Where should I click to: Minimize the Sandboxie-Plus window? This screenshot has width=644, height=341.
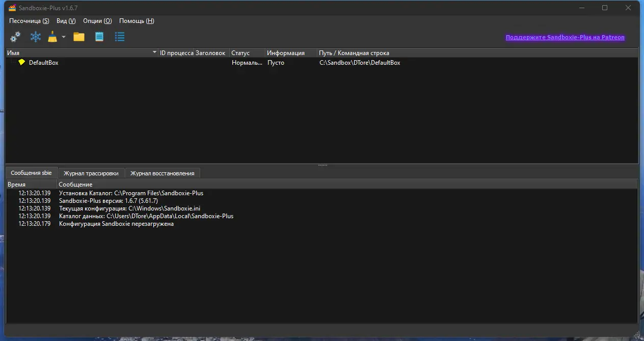click(x=582, y=8)
